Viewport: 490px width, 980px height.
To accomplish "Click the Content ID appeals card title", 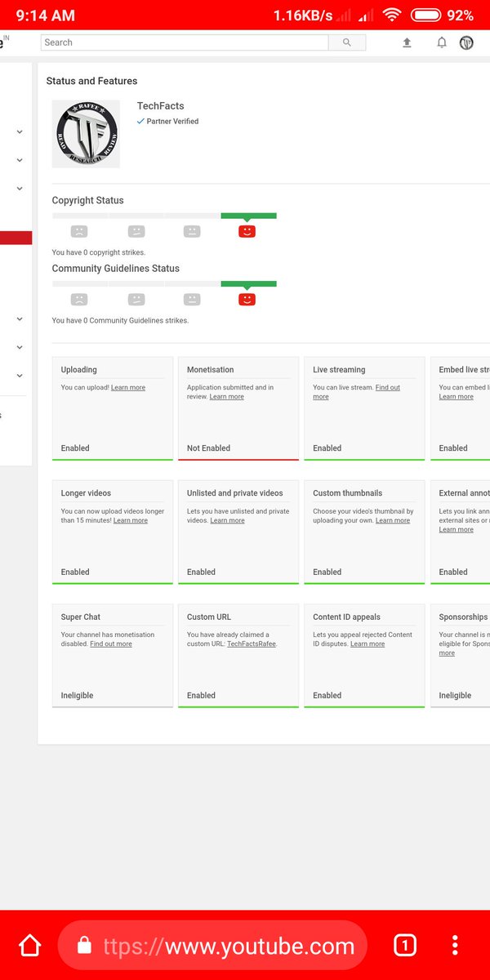I will pyautogui.click(x=346, y=617).
